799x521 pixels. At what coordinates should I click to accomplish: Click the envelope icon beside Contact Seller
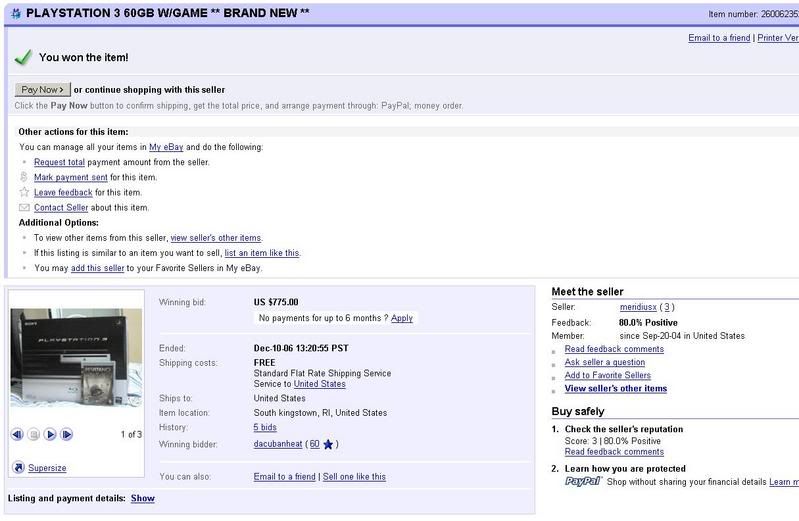(24, 207)
